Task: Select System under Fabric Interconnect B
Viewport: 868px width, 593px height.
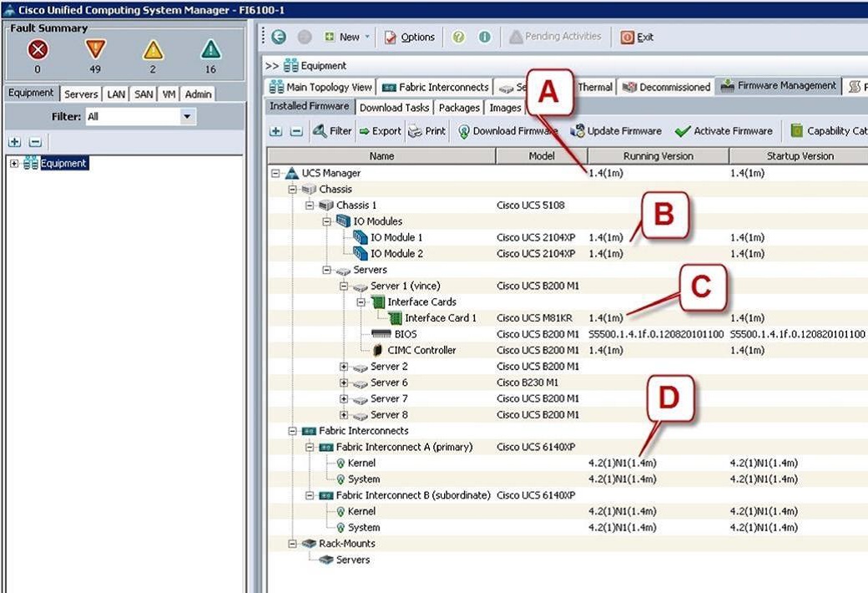Action: tap(568, 528)
